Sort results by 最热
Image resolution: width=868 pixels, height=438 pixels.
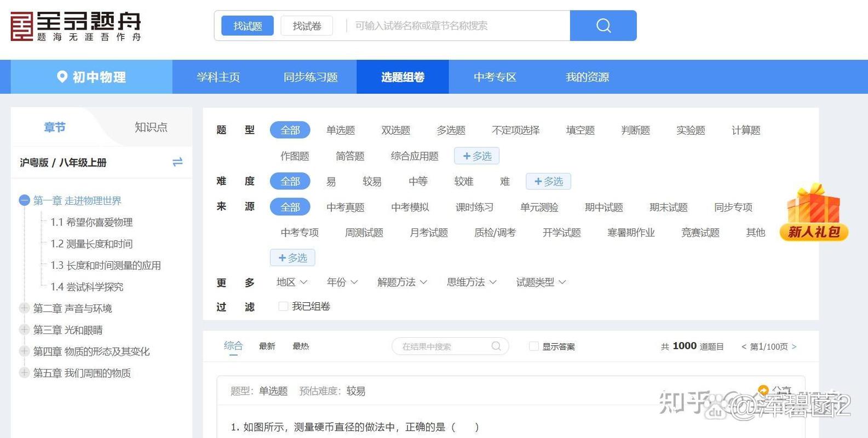301,346
